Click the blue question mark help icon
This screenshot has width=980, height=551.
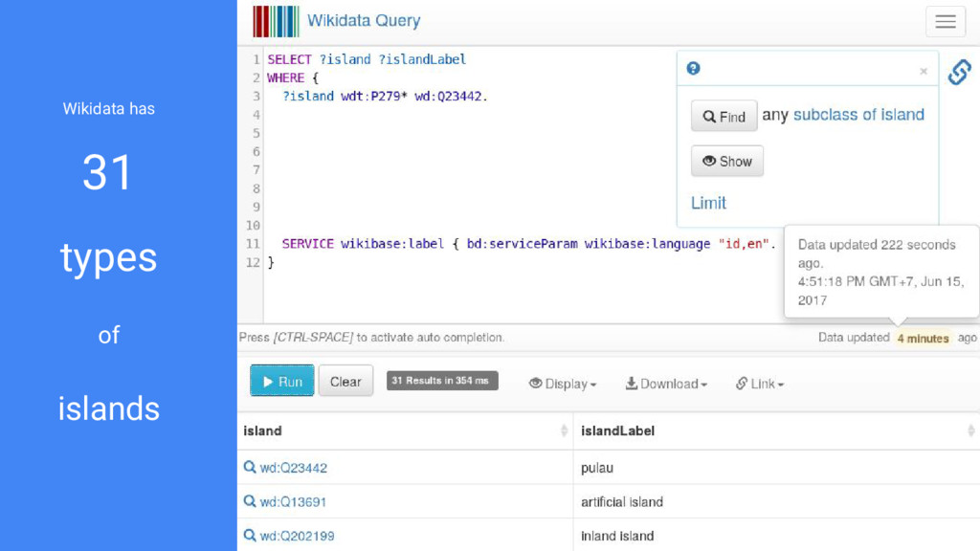click(693, 69)
